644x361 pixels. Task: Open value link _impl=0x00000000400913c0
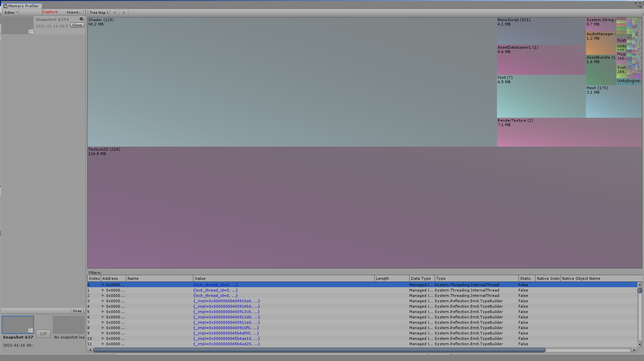pos(227,312)
